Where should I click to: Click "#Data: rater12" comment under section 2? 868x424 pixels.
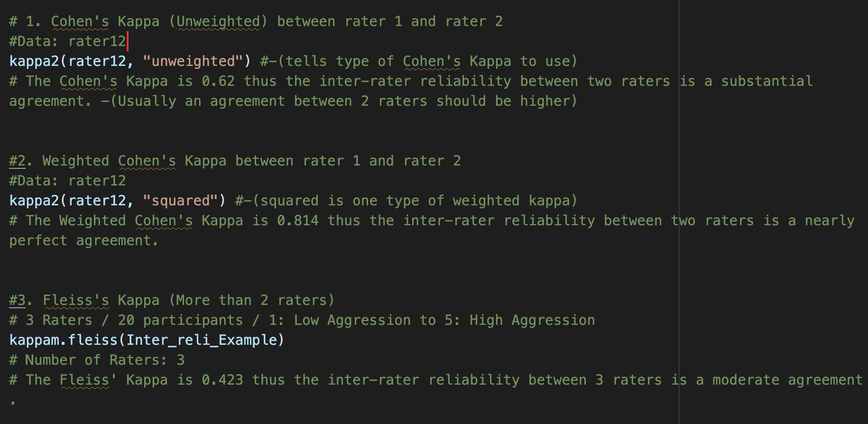(x=67, y=181)
